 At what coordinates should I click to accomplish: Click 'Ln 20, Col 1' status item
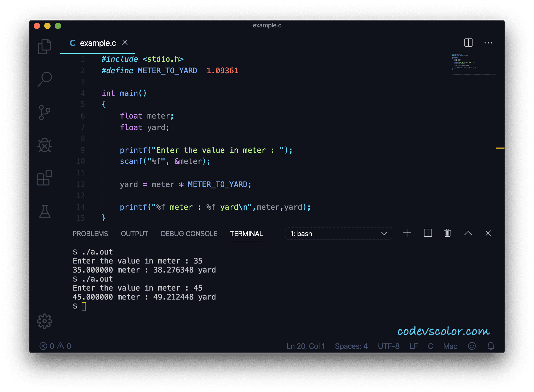pos(305,346)
